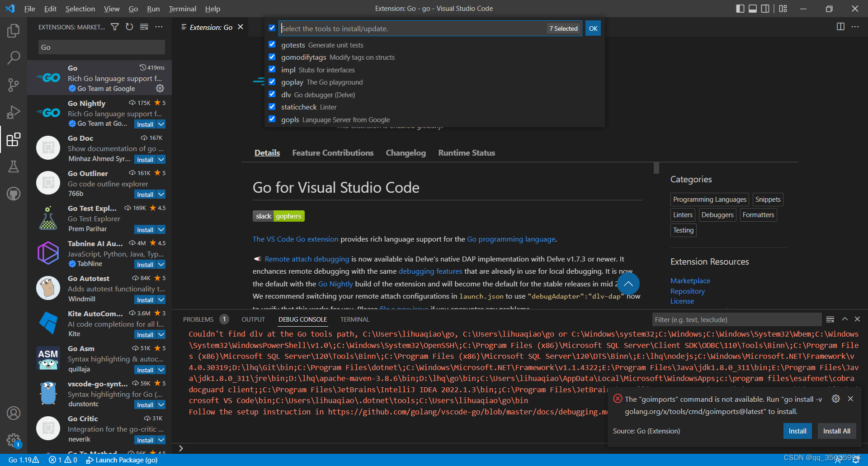Viewport: 868px width, 466px height.
Task: Expand install dropdown for Tabnine
Action: [x=161, y=264]
